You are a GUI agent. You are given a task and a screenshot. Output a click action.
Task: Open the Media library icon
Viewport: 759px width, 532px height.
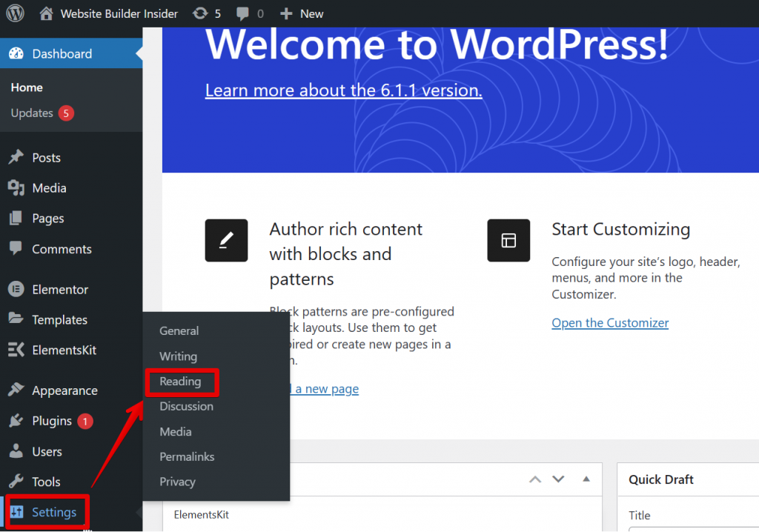16,188
